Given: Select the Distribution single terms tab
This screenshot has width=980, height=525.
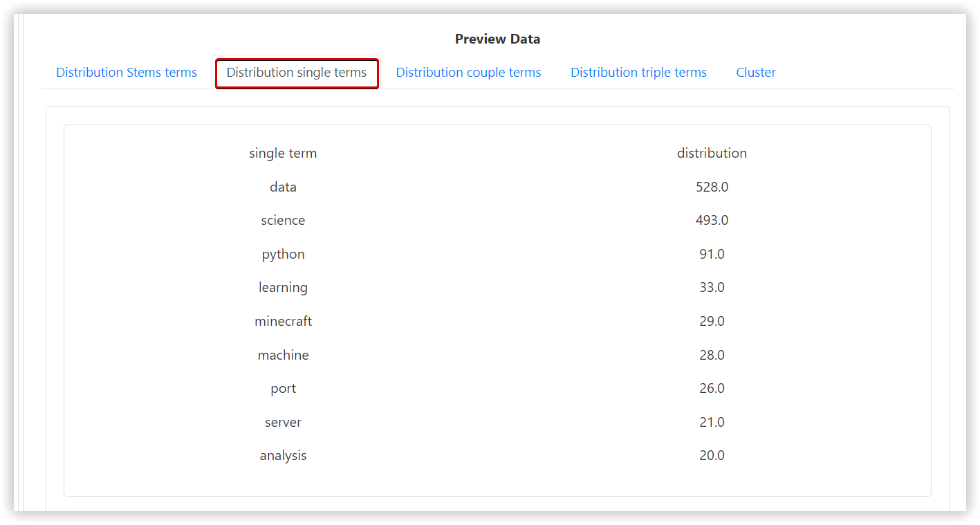Looking at the screenshot, I should point(297,73).
